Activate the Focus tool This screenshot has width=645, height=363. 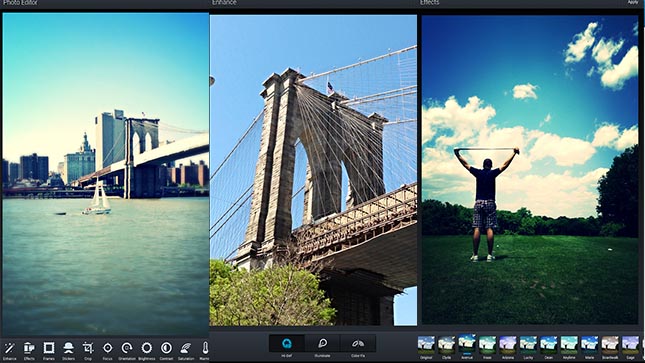coord(107,348)
